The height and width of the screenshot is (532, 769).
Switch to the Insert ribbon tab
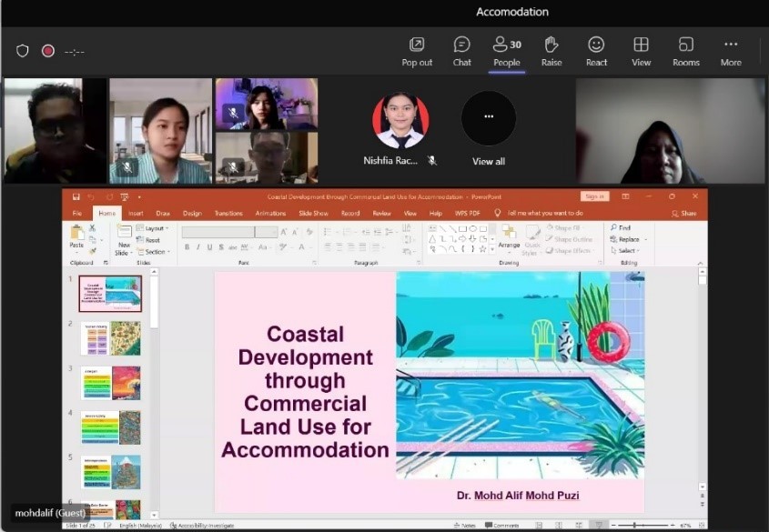coord(136,213)
